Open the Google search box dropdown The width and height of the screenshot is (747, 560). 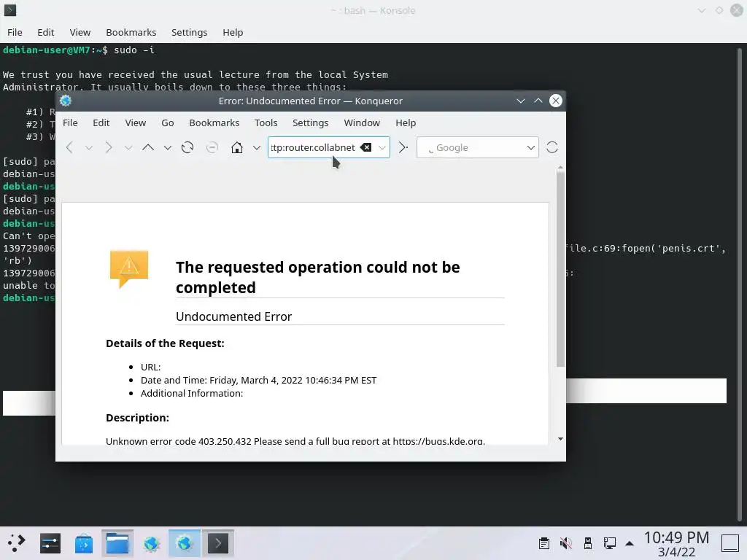(x=531, y=147)
